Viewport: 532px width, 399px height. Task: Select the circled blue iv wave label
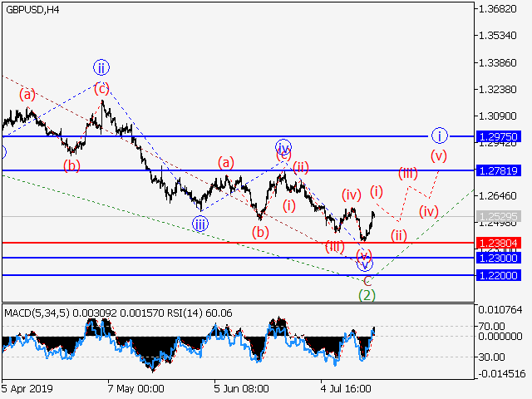pyautogui.click(x=283, y=147)
